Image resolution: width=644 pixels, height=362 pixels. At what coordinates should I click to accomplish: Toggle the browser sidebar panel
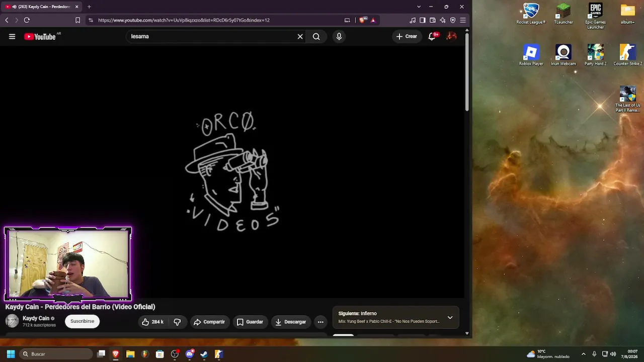coord(423,20)
